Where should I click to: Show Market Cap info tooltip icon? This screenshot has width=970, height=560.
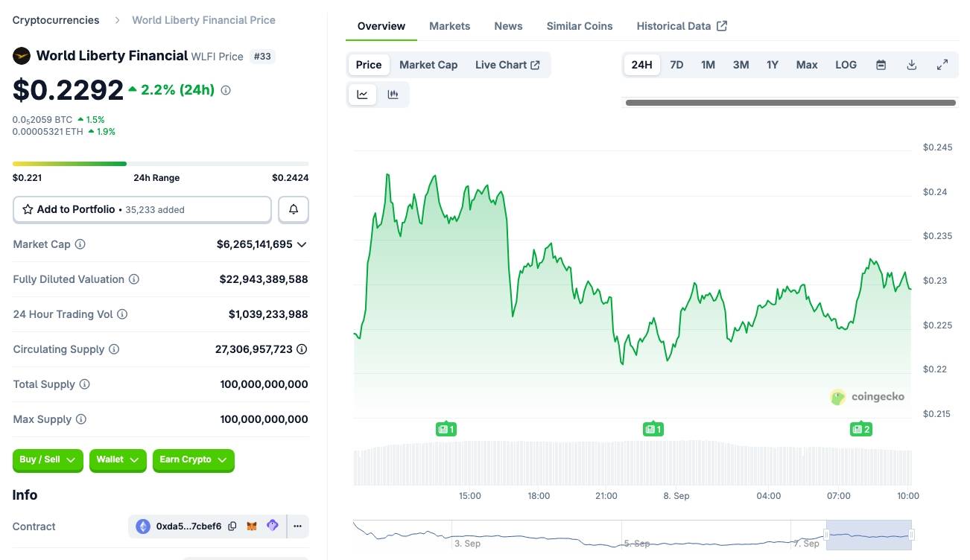pyautogui.click(x=80, y=244)
